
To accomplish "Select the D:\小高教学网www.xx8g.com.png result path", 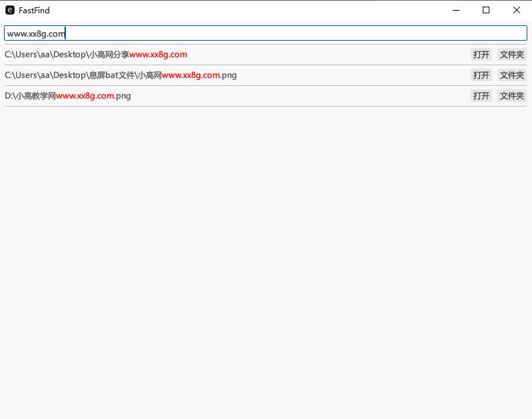I will pos(67,96).
